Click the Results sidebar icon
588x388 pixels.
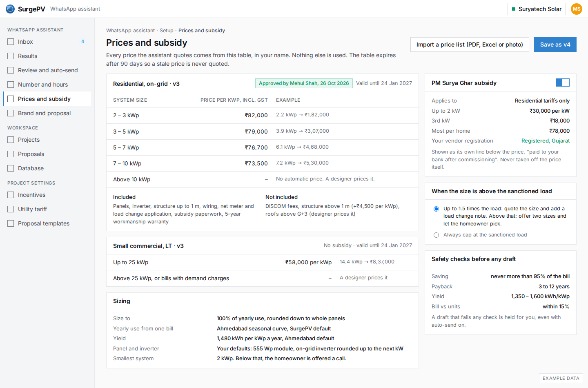11,56
